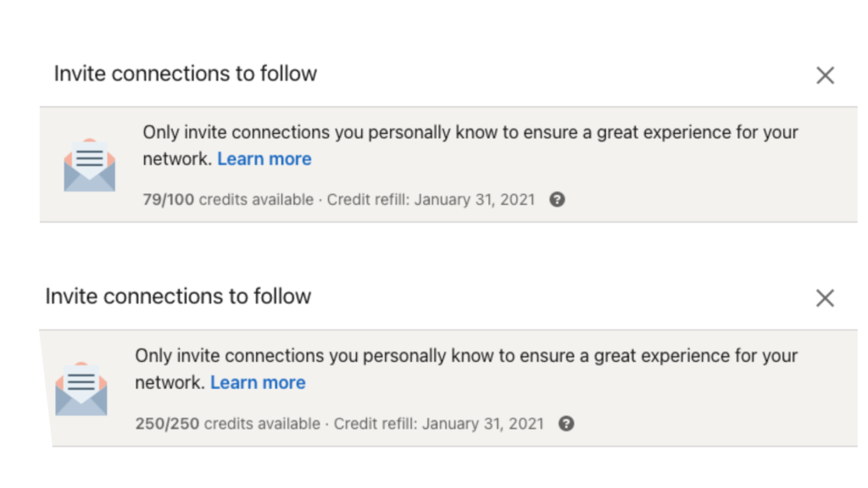Open Learn more link above 250/250 credits
The width and height of the screenshot is (868, 488).
point(258,382)
